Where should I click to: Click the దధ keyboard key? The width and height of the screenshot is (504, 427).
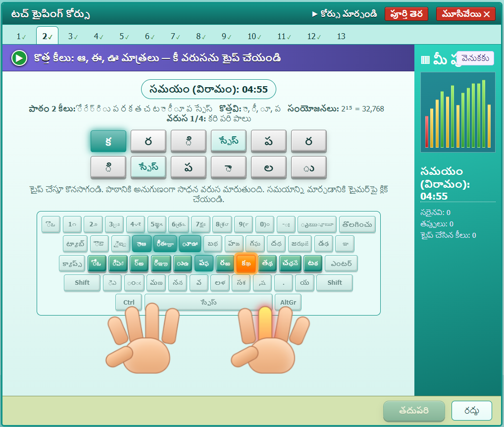276,244
